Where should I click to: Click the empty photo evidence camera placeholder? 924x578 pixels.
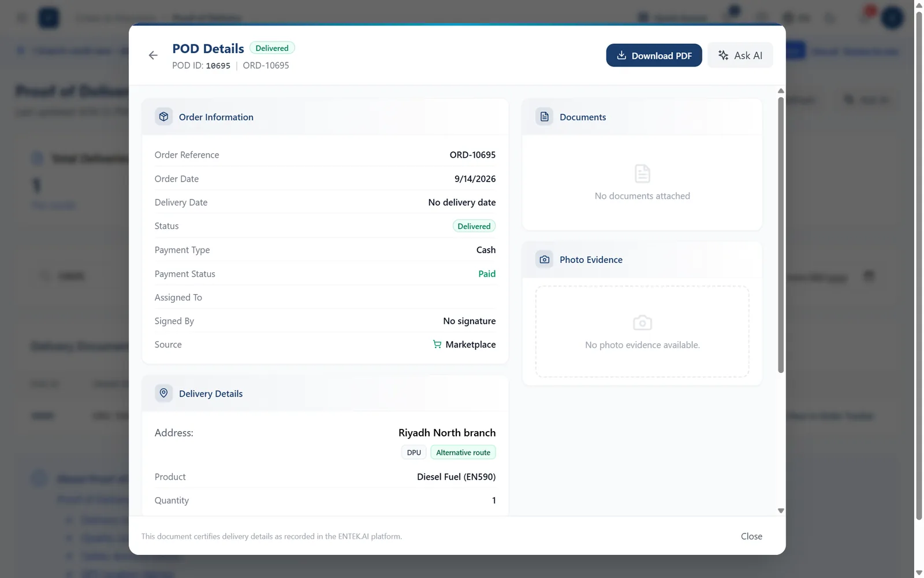[x=642, y=323]
